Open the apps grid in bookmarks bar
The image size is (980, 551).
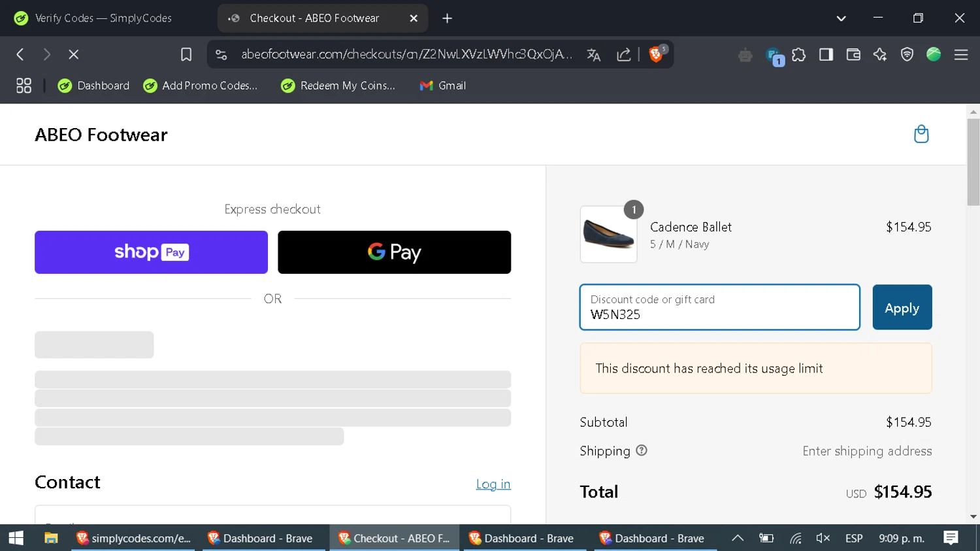(24, 86)
